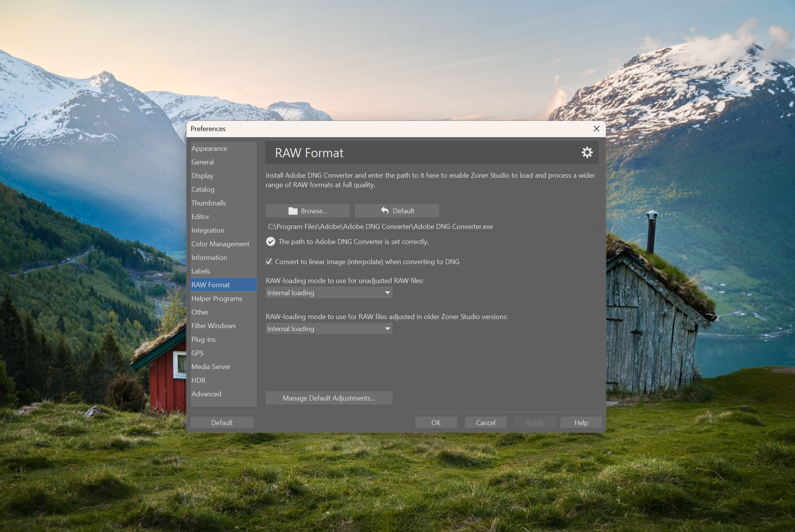Viewport: 795px width, 532px height.
Task: Click the Preferences title bar text
Action: click(208, 129)
